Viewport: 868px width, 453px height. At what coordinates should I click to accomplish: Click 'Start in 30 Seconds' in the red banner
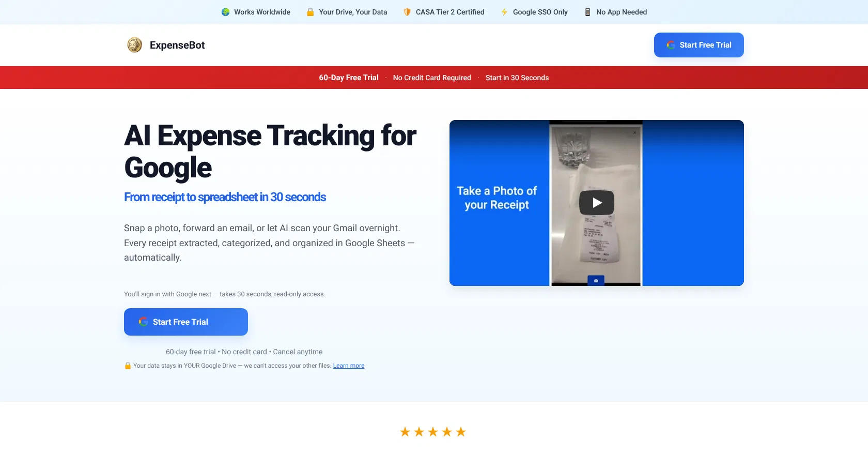pos(517,78)
